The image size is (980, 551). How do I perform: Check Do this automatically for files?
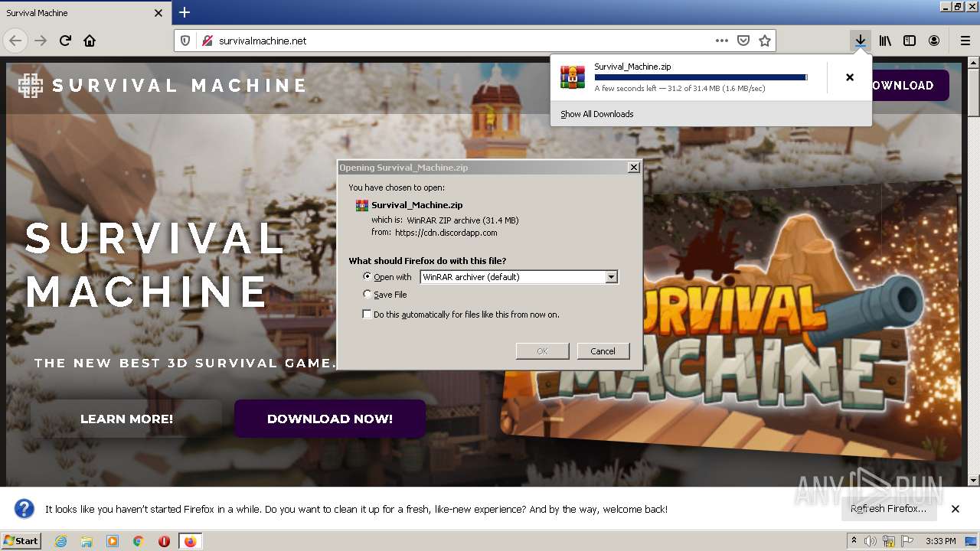tap(367, 315)
